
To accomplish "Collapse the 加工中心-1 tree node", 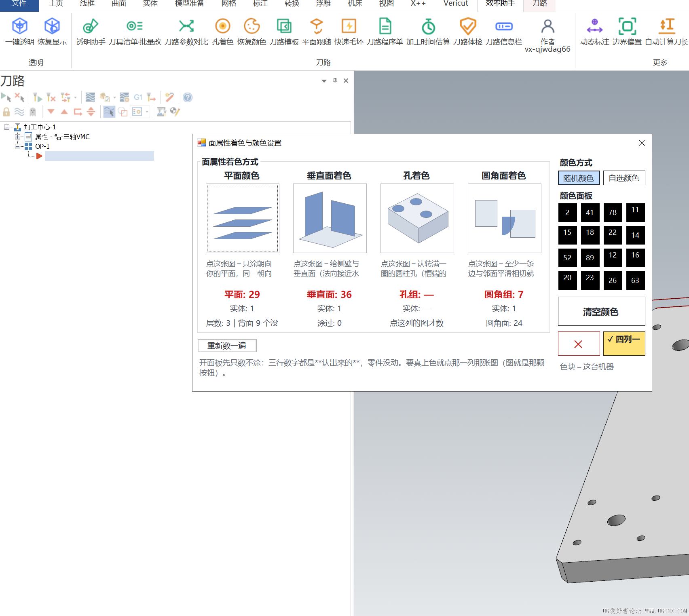I will pos(6,127).
